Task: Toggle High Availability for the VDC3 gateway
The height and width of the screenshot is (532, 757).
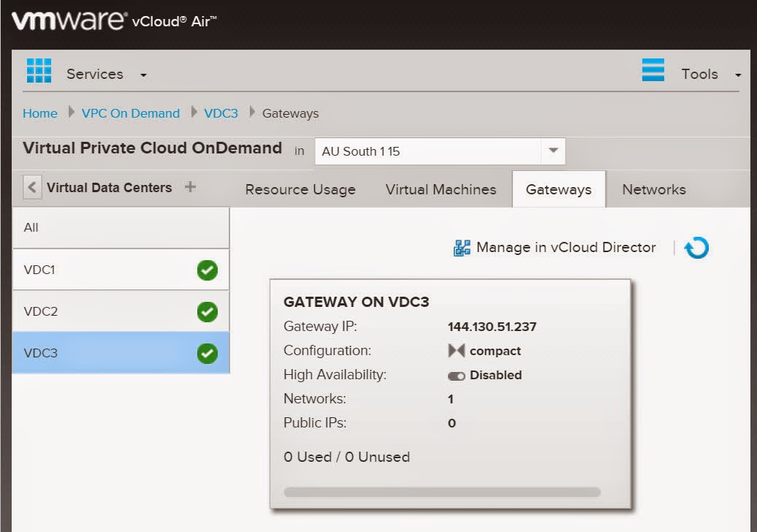Action: tap(457, 375)
